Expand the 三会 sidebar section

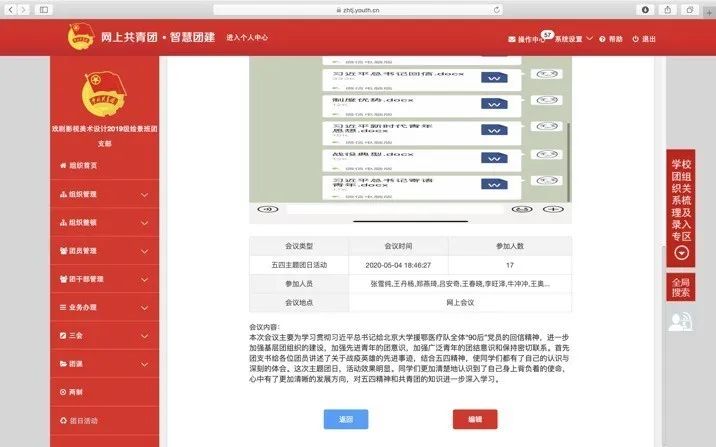click(80, 335)
